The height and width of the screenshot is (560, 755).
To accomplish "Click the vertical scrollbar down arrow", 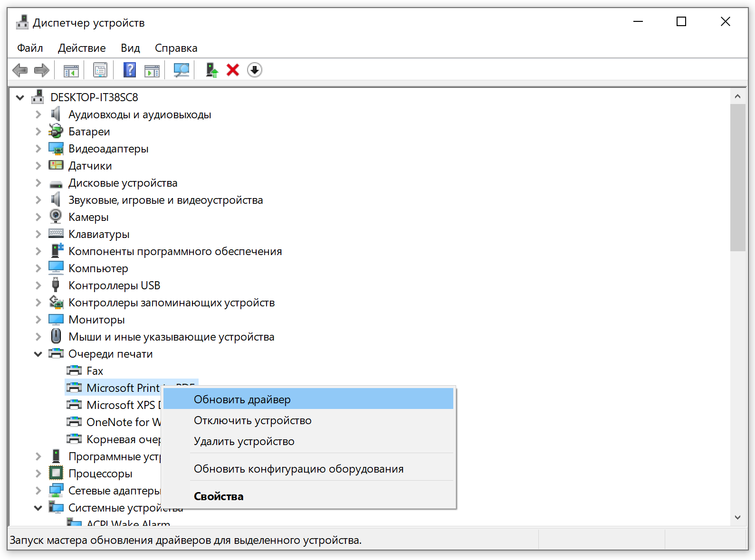I will click(x=737, y=517).
